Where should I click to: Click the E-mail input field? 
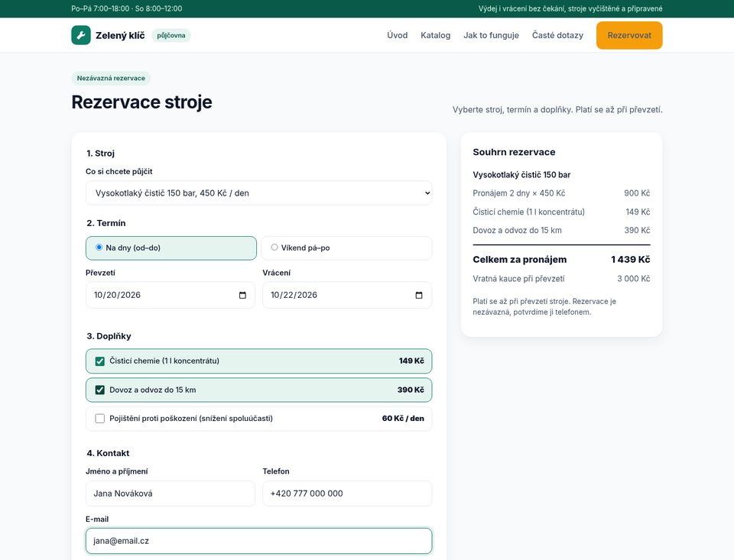(x=259, y=541)
